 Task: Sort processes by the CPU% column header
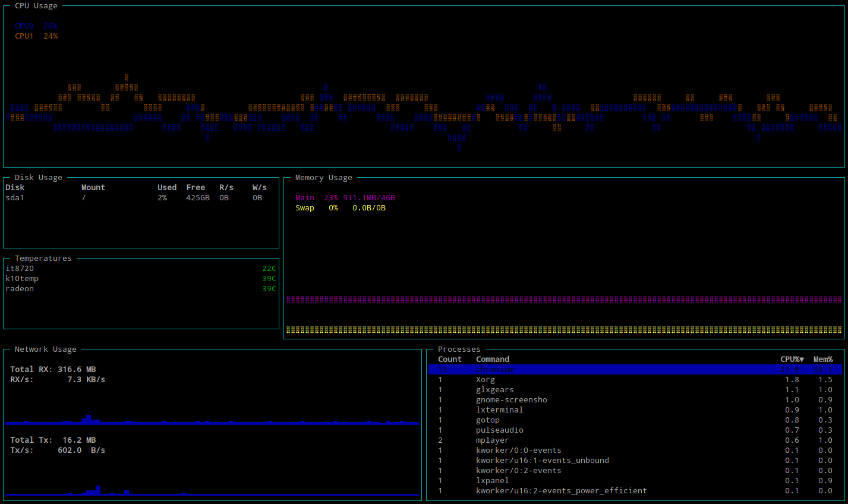792,360
